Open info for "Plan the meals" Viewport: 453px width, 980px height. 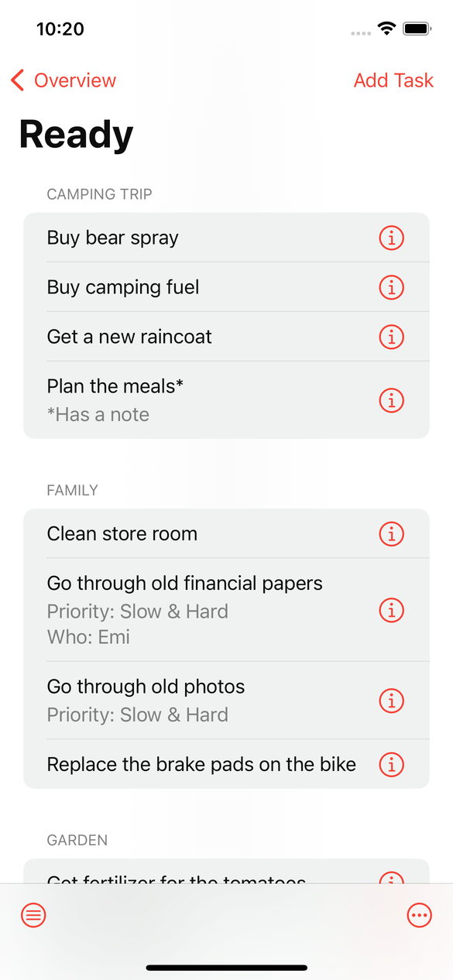pos(392,400)
